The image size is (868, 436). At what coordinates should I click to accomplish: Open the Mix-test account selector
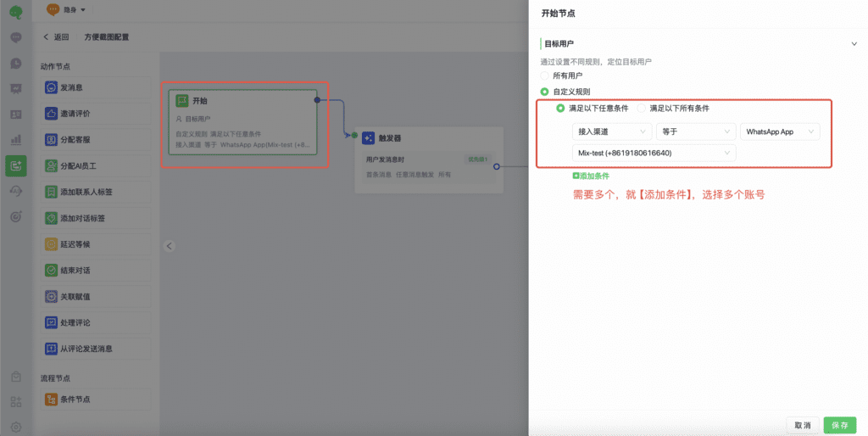[x=654, y=153]
